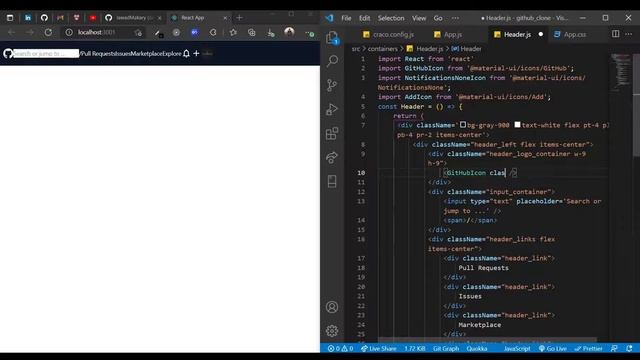Click the browser forward arrow
The image size is (640, 360).
coord(30,32)
